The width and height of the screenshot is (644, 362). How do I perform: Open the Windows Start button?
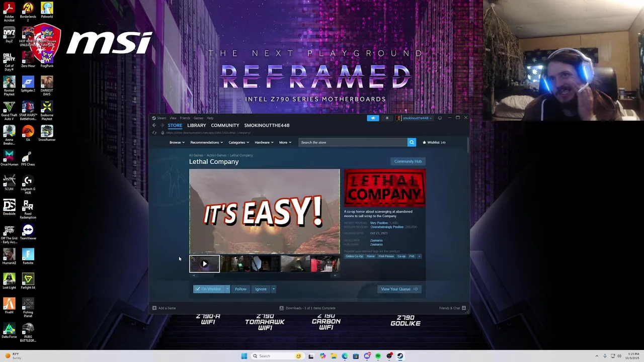pos(244,356)
